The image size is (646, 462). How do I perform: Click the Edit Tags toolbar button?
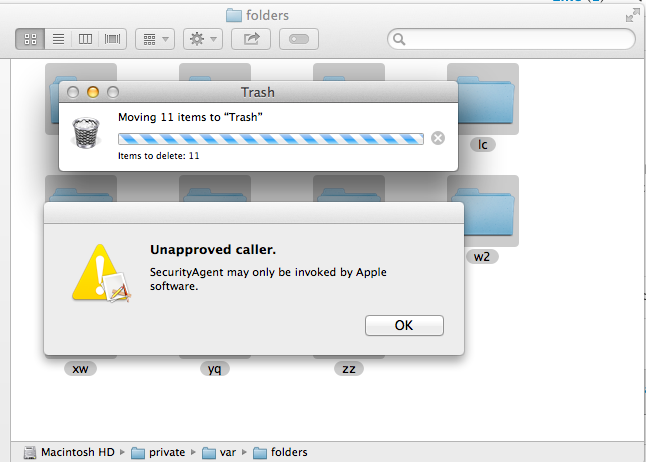pos(299,39)
